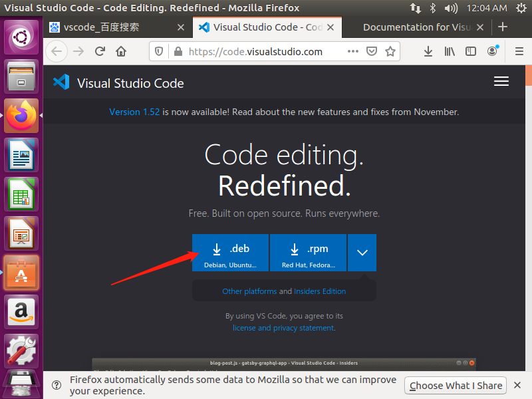This screenshot has width=532, height=399.
Task: Close the Documentation tab
Action: point(479,27)
